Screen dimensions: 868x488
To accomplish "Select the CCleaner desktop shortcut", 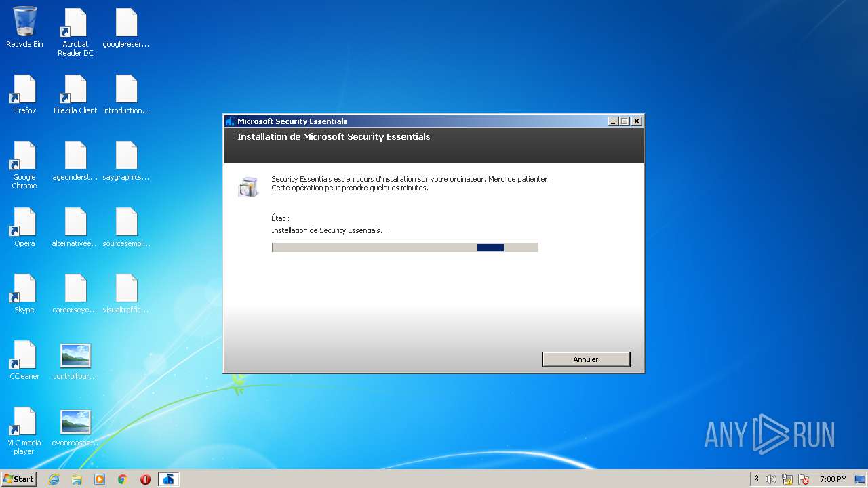I will click(x=24, y=360).
